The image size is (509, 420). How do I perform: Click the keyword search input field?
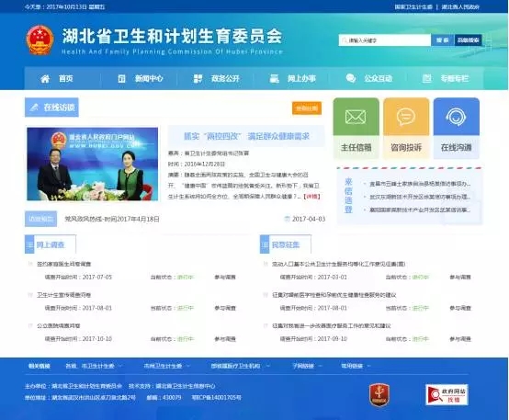[385, 40]
